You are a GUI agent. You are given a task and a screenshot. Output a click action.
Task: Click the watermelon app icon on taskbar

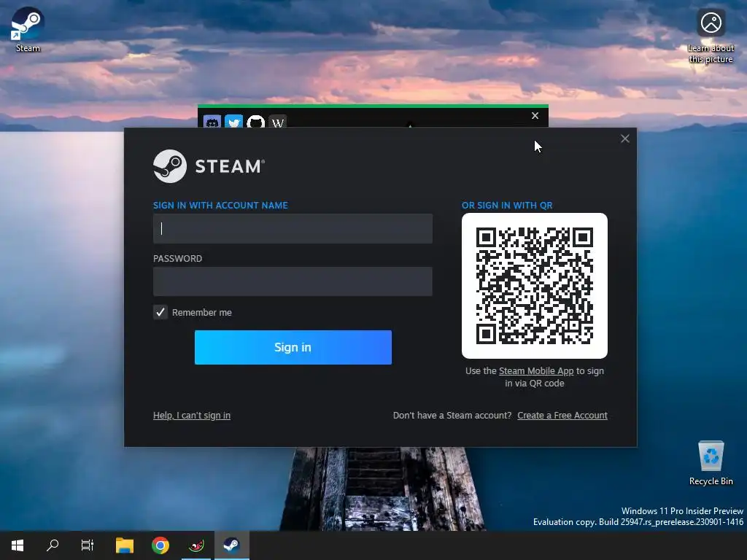click(196, 545)
